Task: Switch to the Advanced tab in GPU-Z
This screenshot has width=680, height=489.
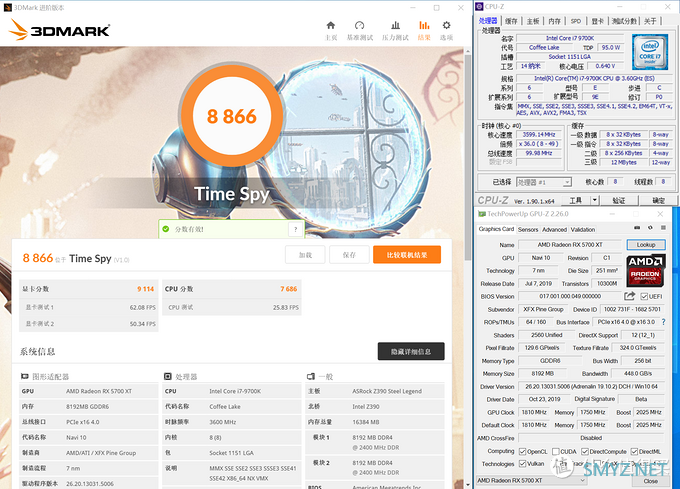Action: point(554,229)
